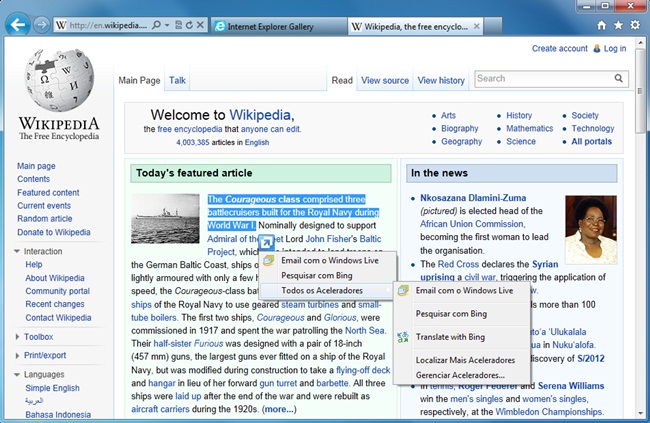Expand the Toolbox sidebar section
Screen dimensions: 650x423
[17, 337]
